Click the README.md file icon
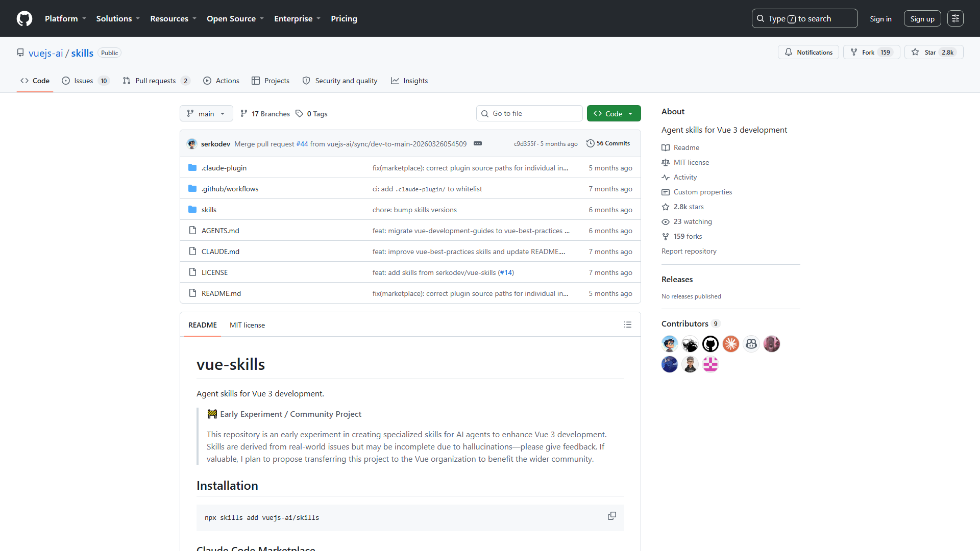 click(x=192, y=293)
